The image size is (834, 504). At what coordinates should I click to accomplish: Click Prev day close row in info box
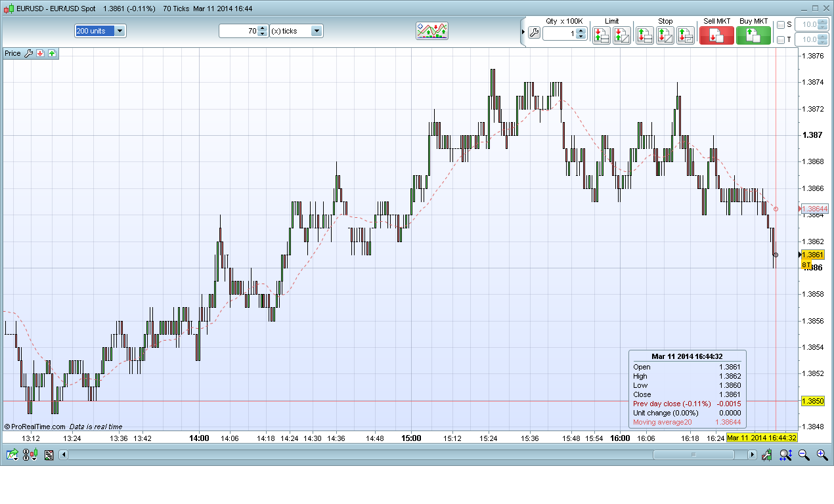click(687, 404)
